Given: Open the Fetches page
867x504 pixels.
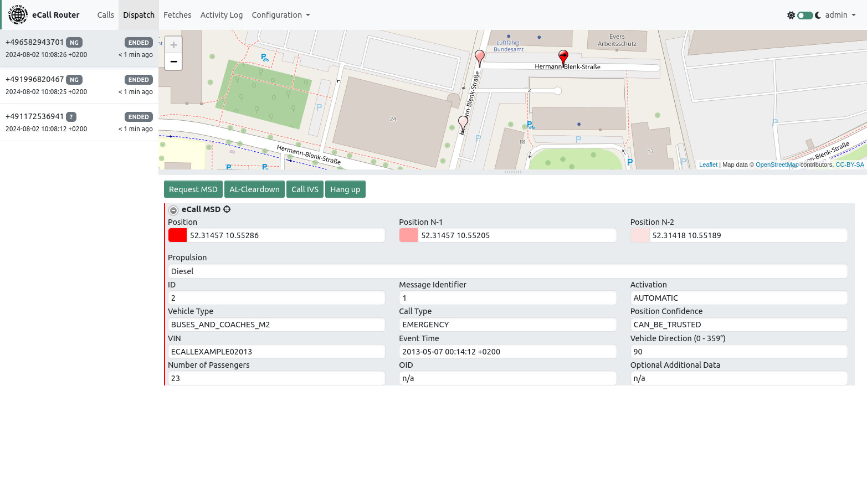Looking at the screenshot, I should (x=177, y=15).
